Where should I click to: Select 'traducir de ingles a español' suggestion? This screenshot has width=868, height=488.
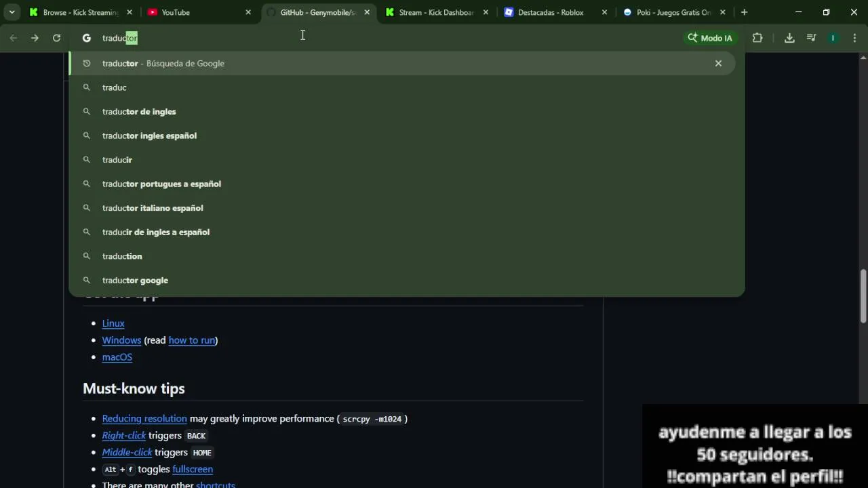(403, 232)
